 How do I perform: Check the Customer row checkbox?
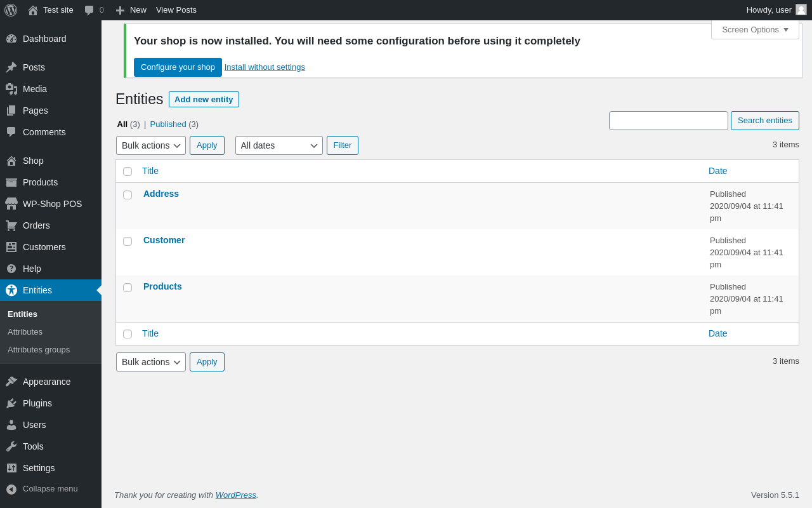[x=128, y=241]
